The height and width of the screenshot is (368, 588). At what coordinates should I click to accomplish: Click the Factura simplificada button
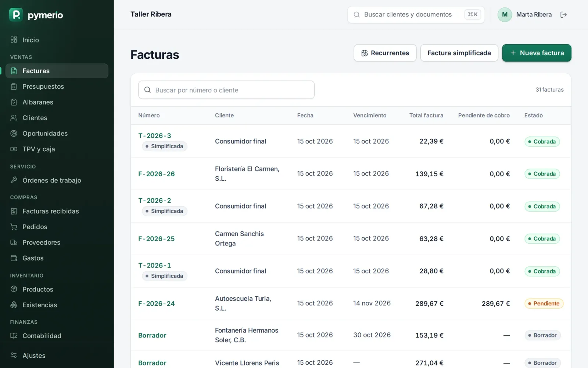pos(459,53)
